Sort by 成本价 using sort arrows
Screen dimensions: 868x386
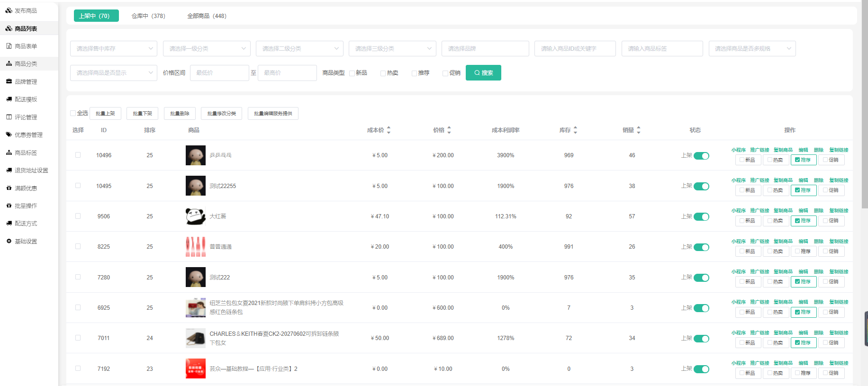pyautogui.click(x=389, y=130)
